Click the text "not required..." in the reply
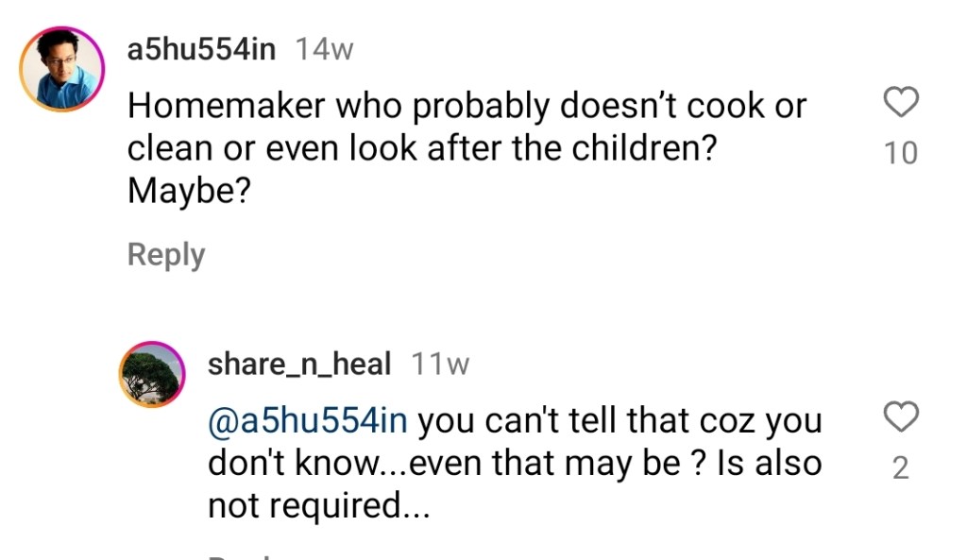 318,506
